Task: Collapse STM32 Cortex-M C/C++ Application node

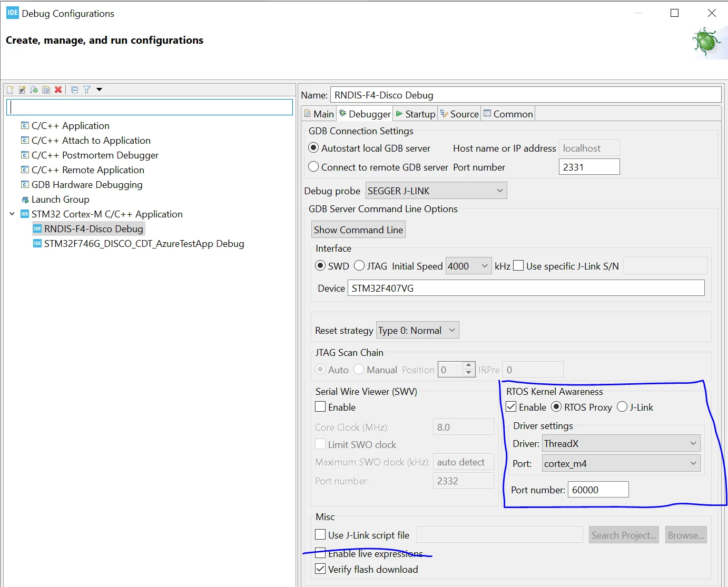Action: [12, 214]
